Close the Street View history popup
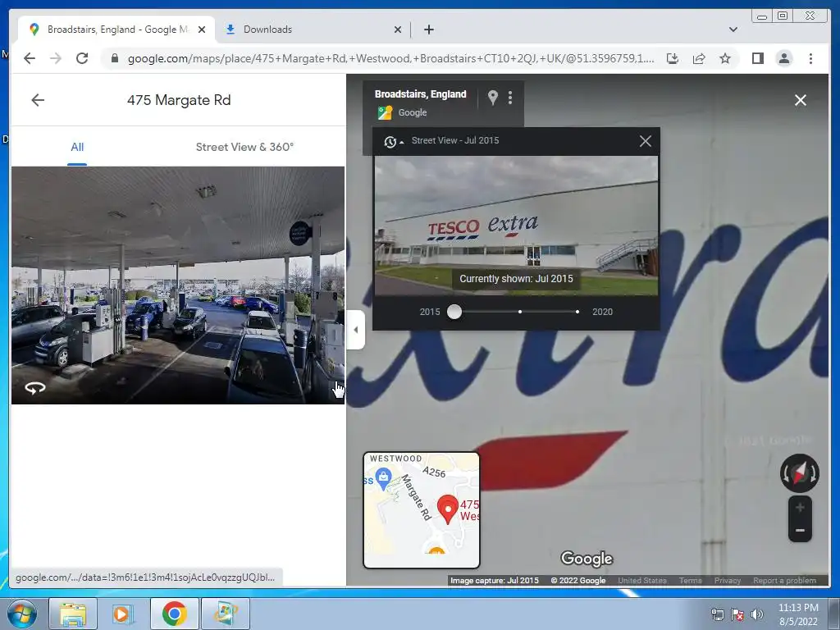 [645, 141]
